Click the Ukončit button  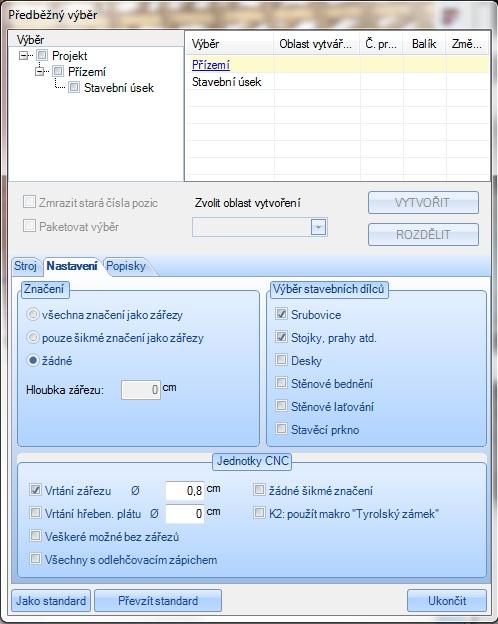[447, 601]
